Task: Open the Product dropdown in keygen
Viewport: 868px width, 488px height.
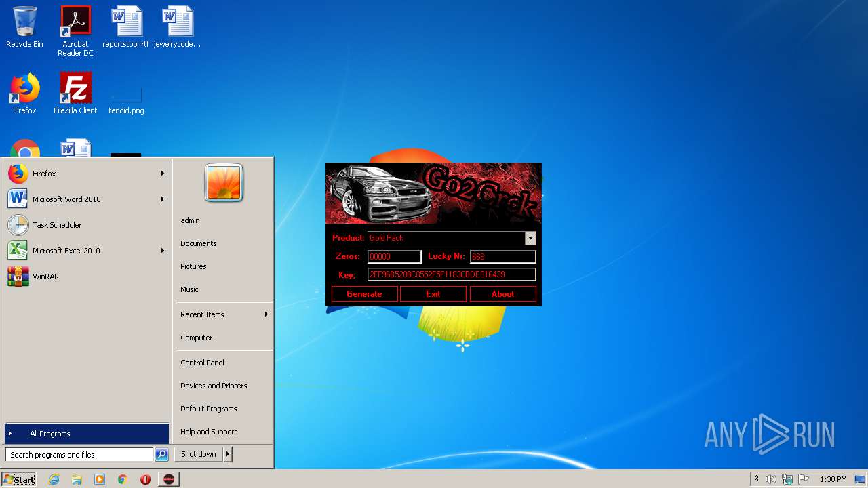Action: 530,238
